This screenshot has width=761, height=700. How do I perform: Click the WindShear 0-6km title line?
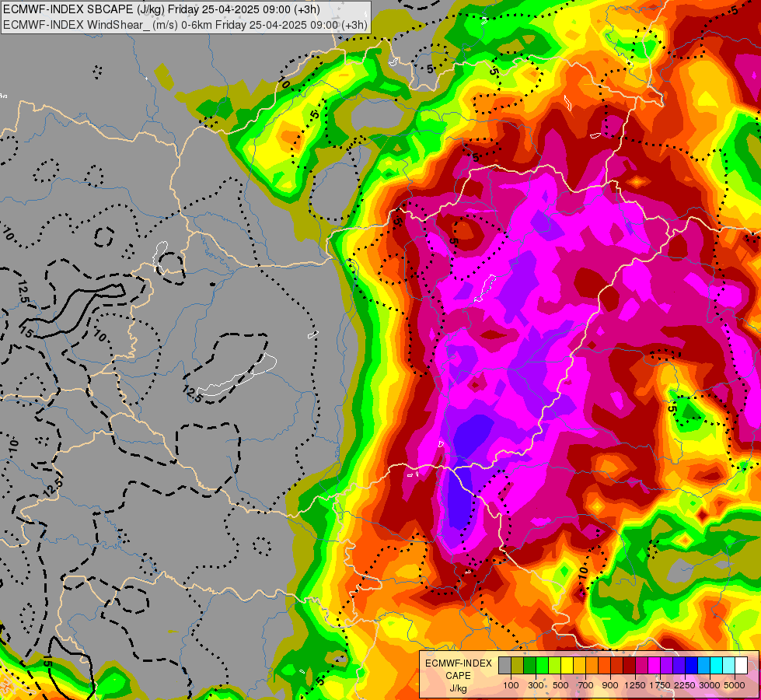[186, 25]
